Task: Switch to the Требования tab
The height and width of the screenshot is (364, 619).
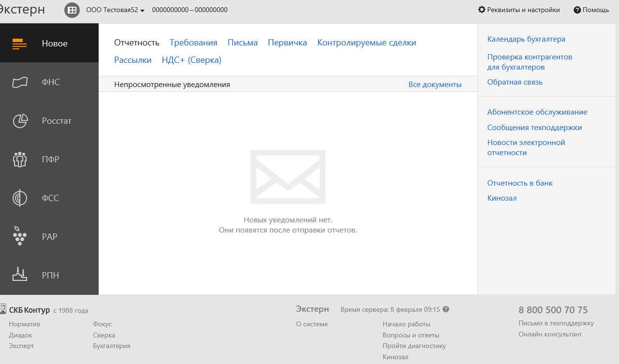Action: [193, 43]
